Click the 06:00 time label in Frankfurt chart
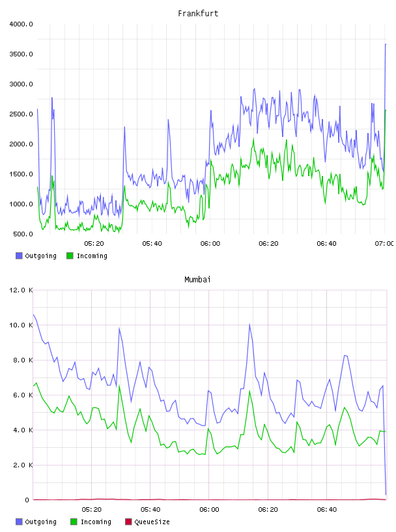 pos(210,244)
